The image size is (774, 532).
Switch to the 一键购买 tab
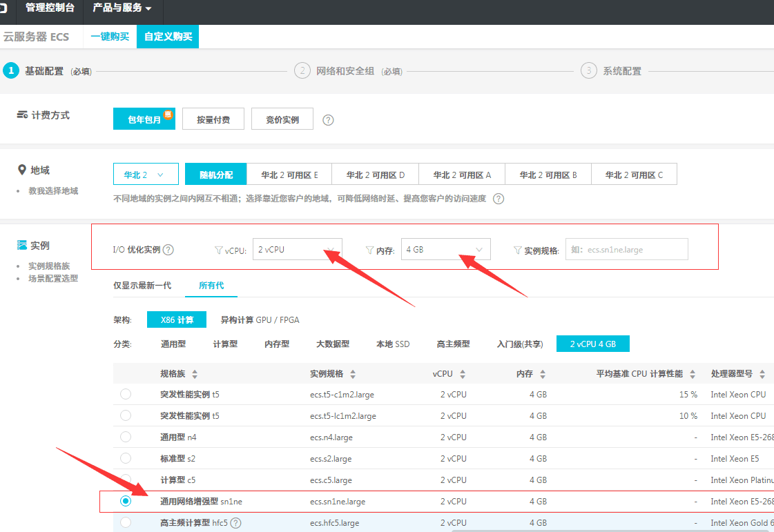110,37
